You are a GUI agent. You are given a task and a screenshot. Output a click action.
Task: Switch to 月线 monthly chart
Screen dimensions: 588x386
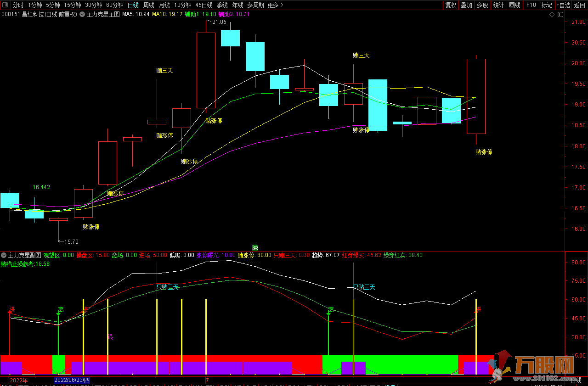click(164, 5)
